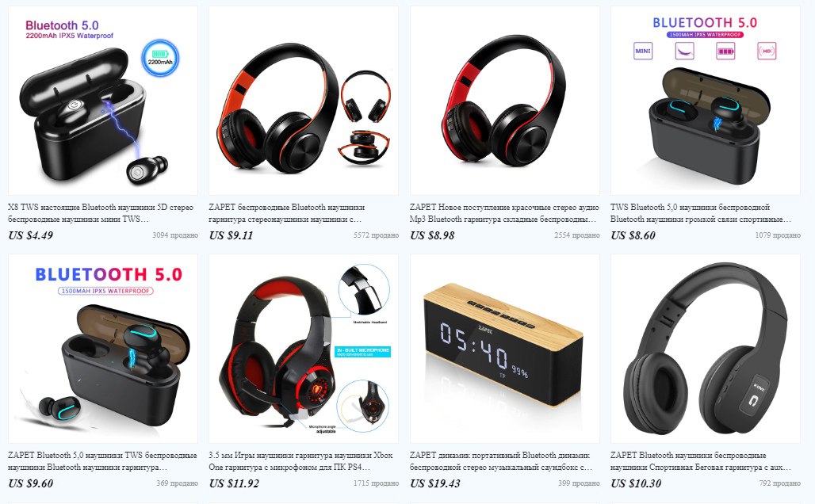
Task: Open the red ZAPET headphones product image
Action: point(505,101)
